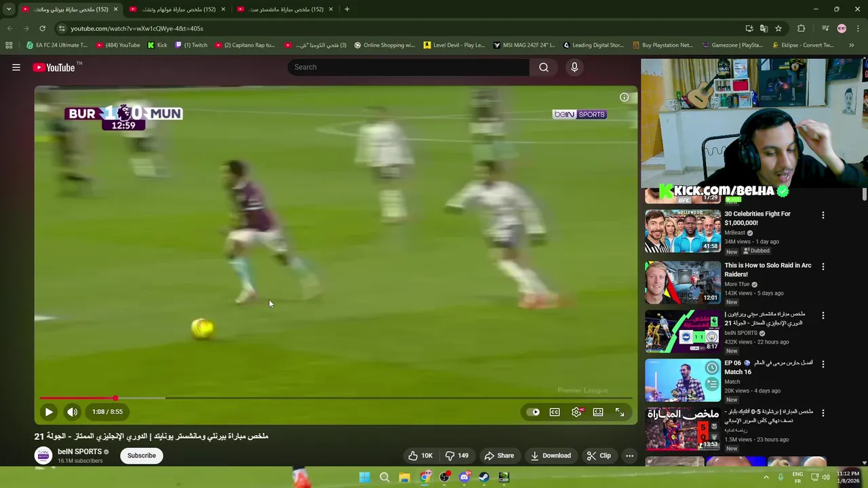The image size is (868, 488).
Task: Open the YouTube guide hamburger menu
Action: 16,67
